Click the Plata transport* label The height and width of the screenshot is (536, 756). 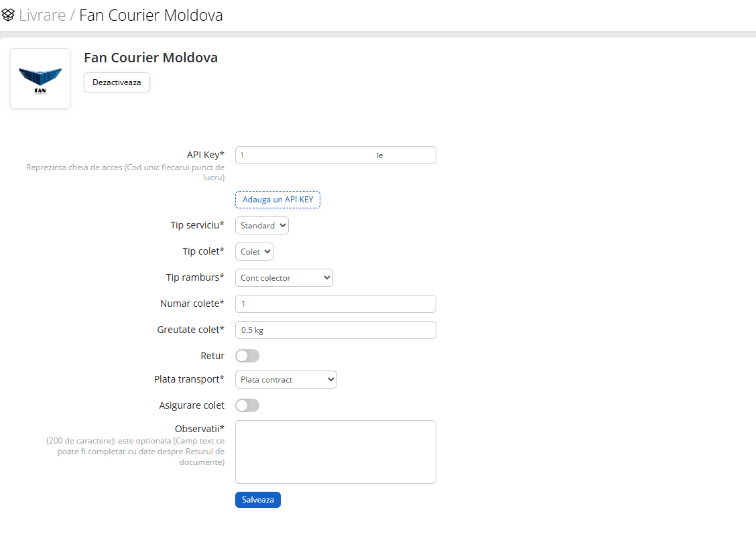189,379
